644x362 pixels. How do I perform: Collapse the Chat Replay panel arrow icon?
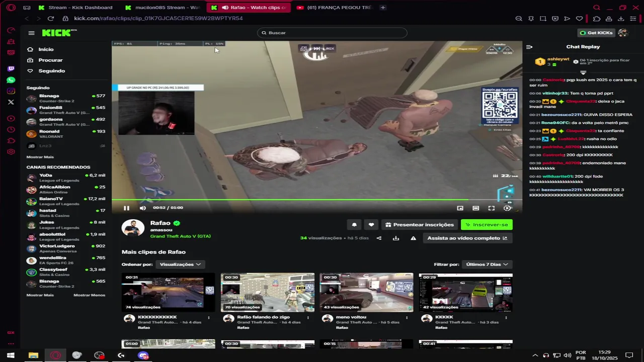point(529,47)
